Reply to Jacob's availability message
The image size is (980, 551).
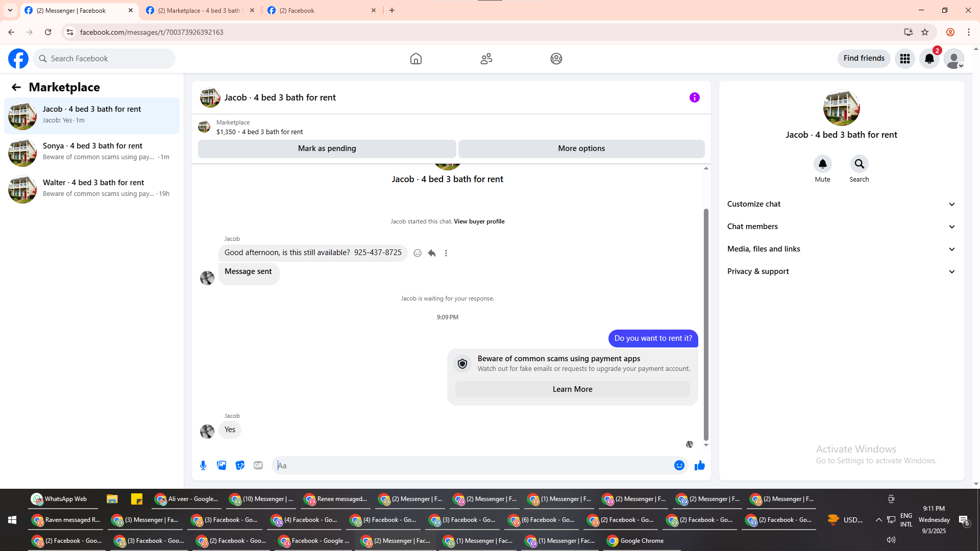432,253
